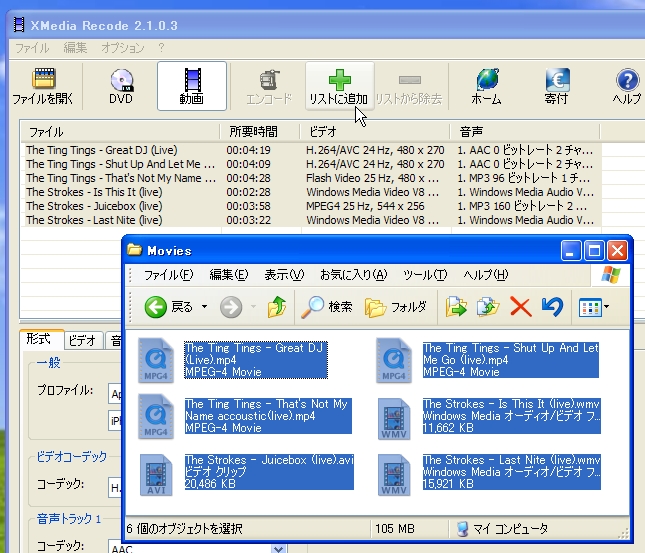Expand the 音声トラック コーデック AAC combo box
Viewport: 645px width, 553px height.
(x=278, y=548)
